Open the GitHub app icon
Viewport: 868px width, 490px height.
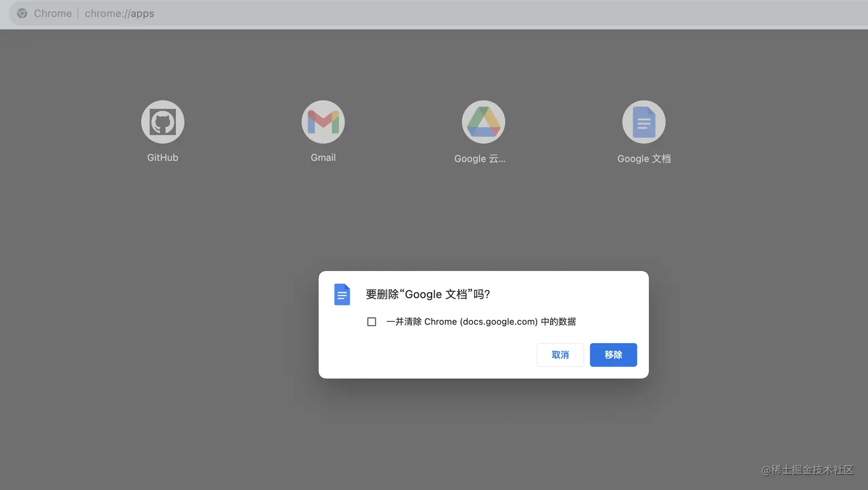(162, 122)
